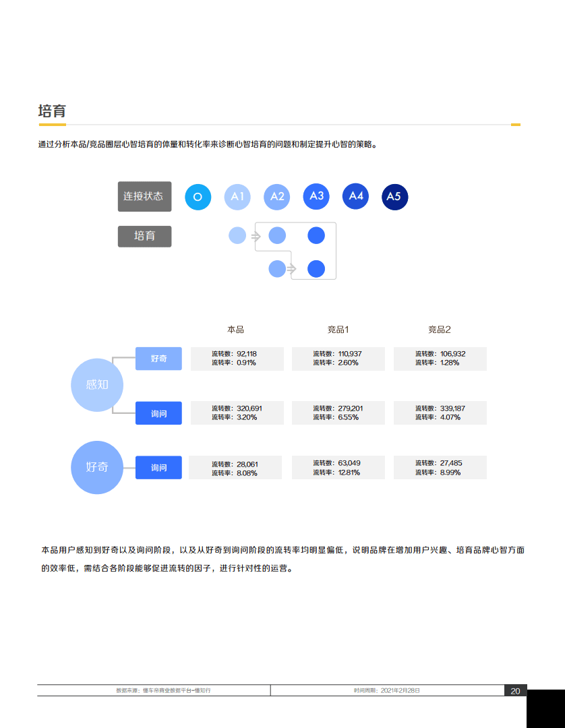The width and height of the screenshot is (565, 728).
Task: Pick the dark navy A5 circle
Action: (394, 197)
